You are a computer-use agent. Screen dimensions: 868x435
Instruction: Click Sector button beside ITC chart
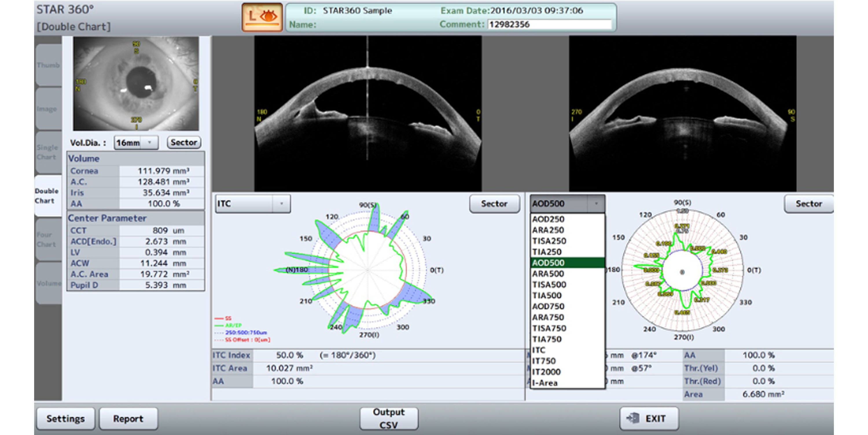pos(494,204)
